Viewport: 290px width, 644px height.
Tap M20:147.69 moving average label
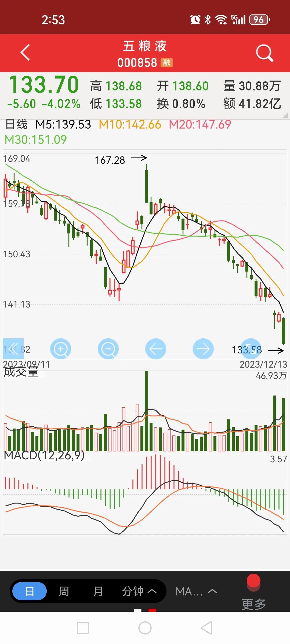click(200, 125)
